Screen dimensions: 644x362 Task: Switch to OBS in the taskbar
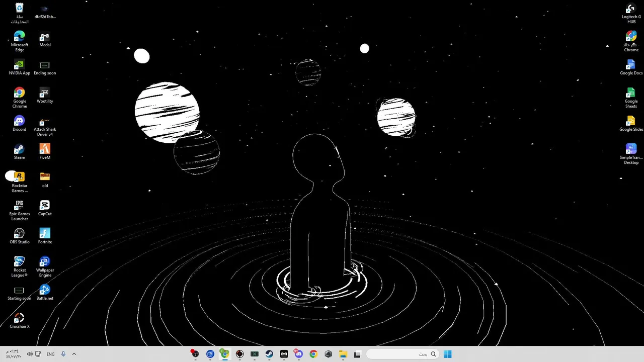195,354
